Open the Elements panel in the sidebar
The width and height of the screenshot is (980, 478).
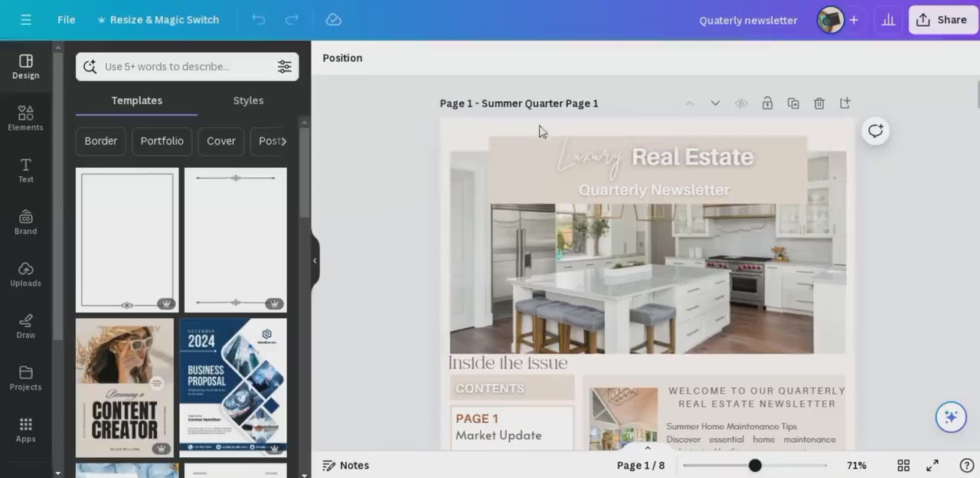pos(25,119)
